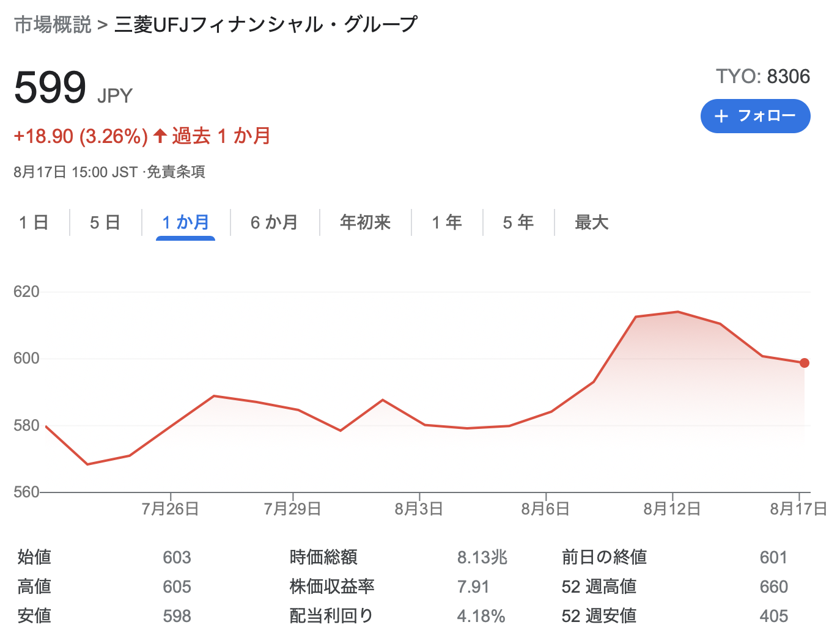Click the 7.91 P/E value
This screenshot has height=633, width=840.
(x=473, y=587)
